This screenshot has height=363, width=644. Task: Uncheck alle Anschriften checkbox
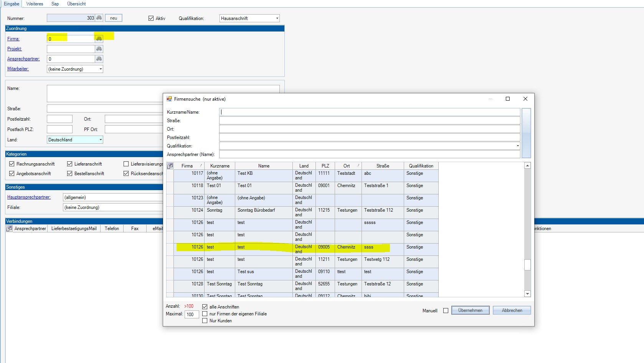point(205,307)
